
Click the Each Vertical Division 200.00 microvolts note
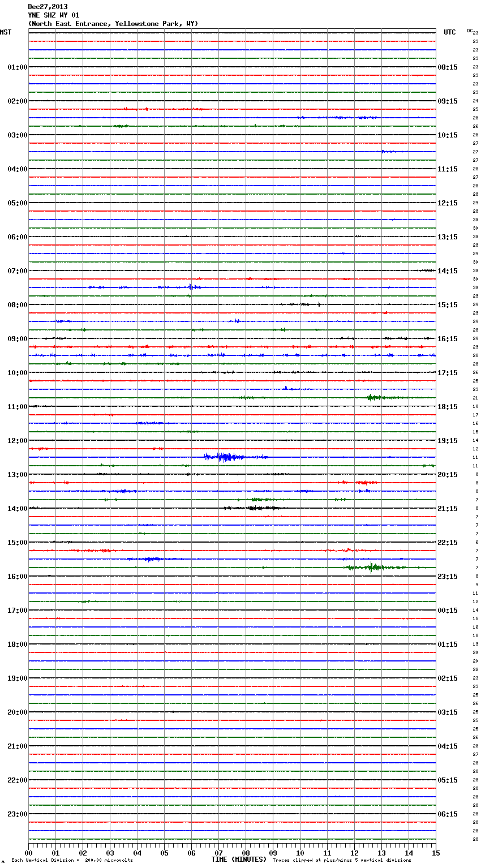coord(72,860)
